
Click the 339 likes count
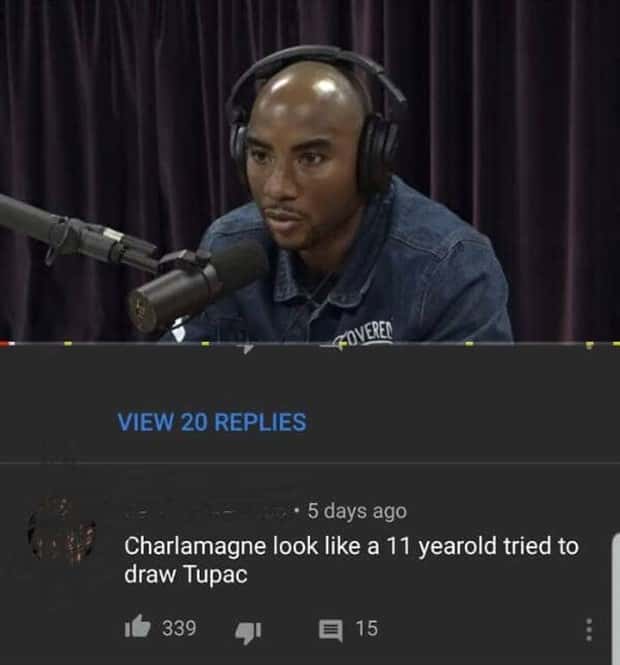pos(179,628)
